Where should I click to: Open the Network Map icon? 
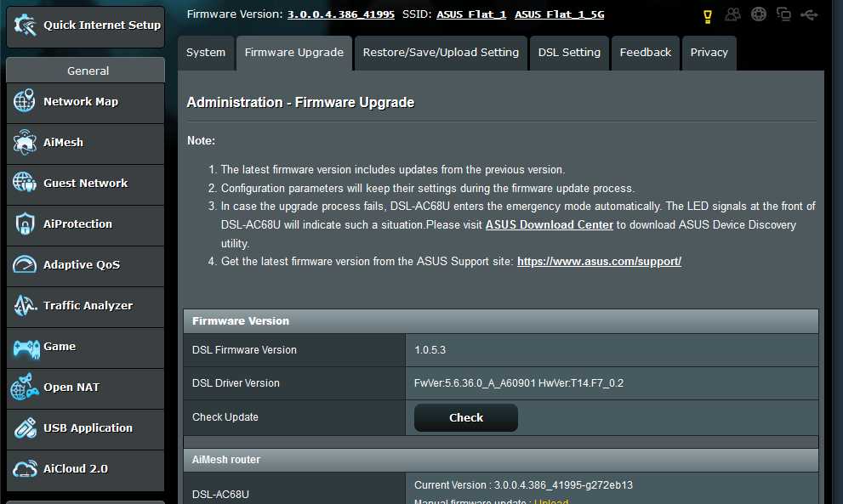click(x=24, y=101)
